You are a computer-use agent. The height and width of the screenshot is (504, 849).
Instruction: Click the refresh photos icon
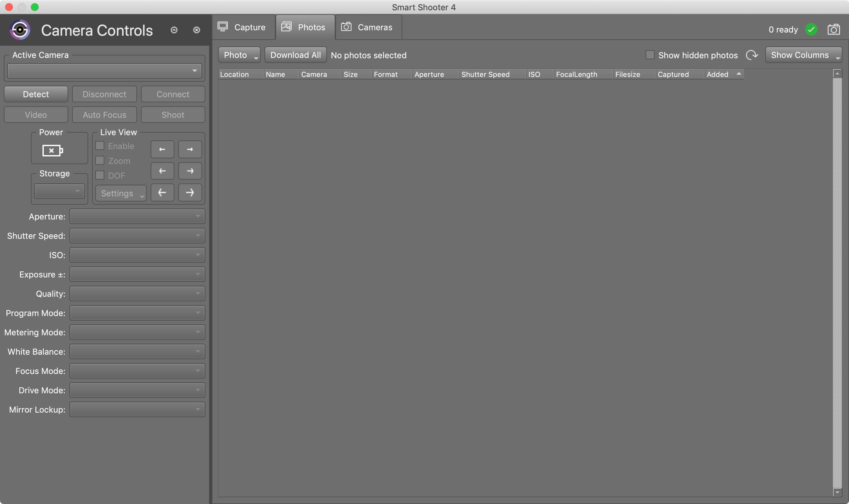(x=752, y=55)
